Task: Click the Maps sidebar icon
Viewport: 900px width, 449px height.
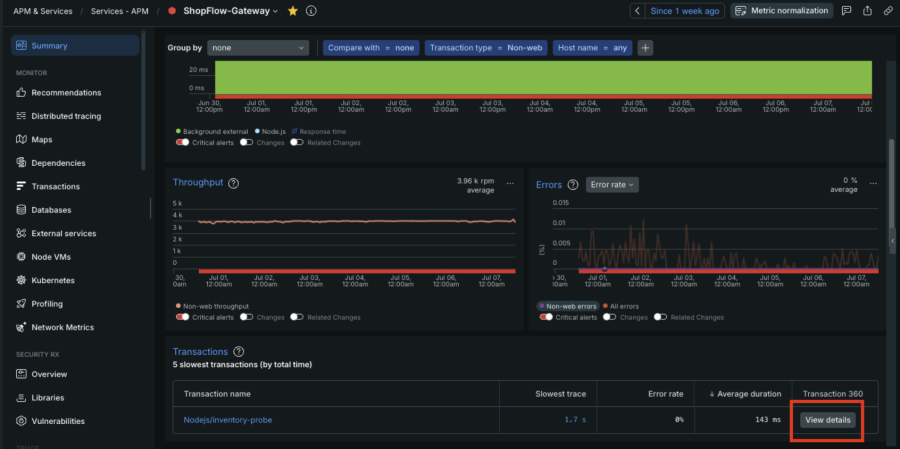Action: tap(21, 140)
